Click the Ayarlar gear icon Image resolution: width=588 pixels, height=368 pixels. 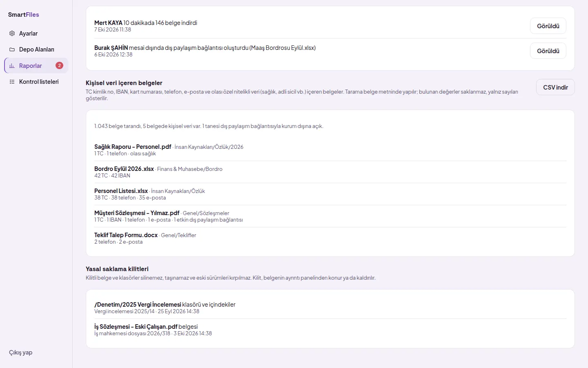click(x=12, y=34)
